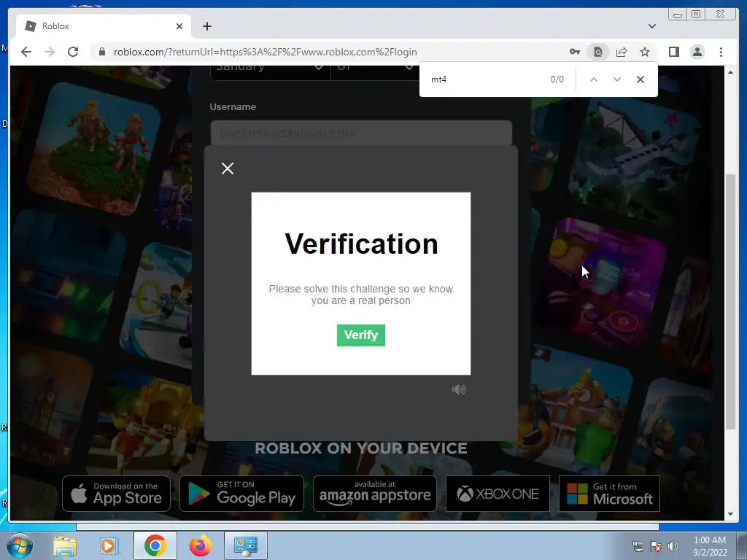Close the Roblox tab
747x560 pixels.
[x=179, y=26]
